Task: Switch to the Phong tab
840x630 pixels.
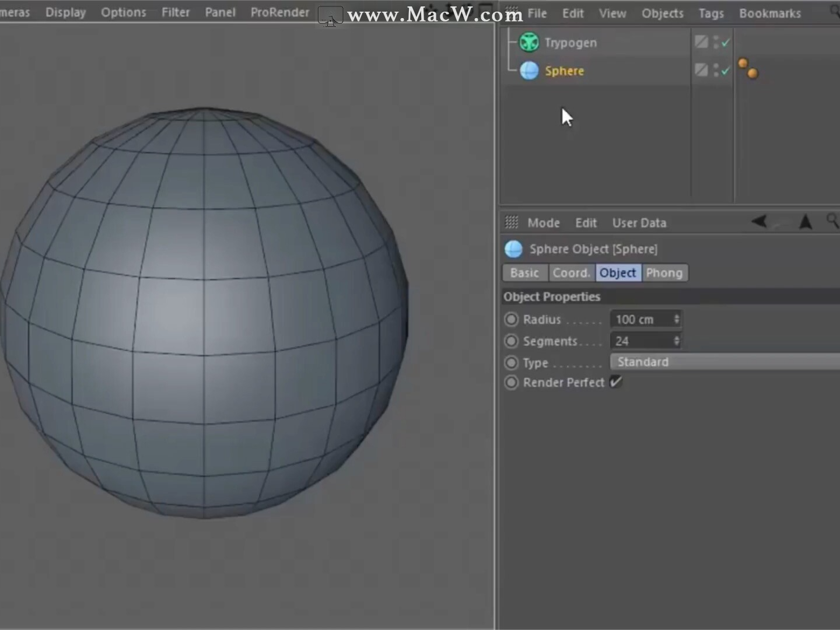Action: point(664,272)
